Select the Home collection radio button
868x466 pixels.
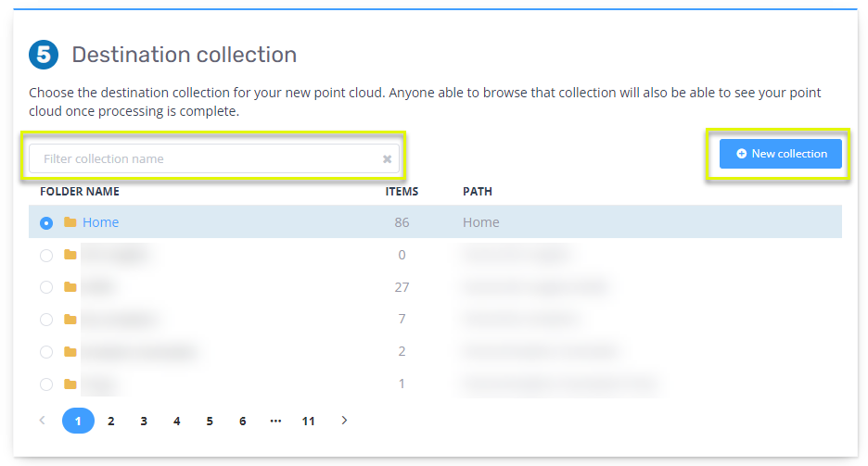pos(46,223)
